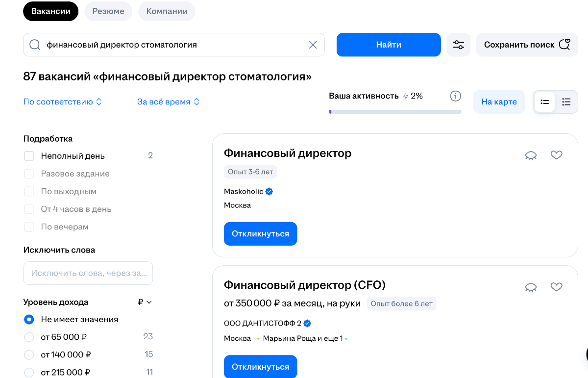The height and width of the screenshot is (378, 588).
Task: Click от 350 000 ₽ за месяц salary text
Action: tap(293, 303)
